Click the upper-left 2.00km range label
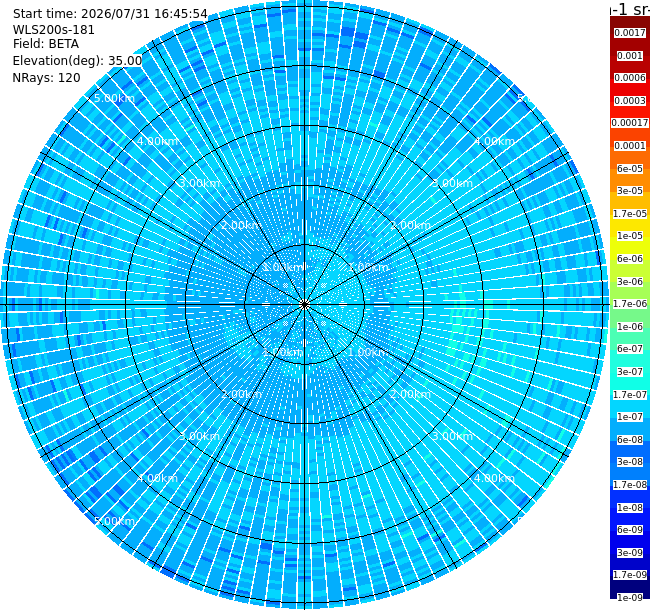 [x=241, y=225]
